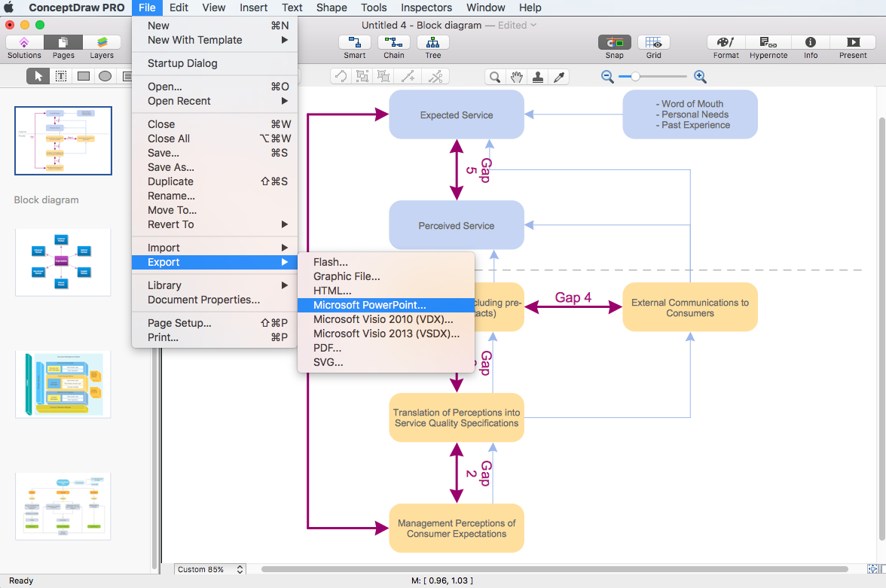Choose Microsoft PowerPoint export option
Screen dimensions: 886x588
(369, 305)
